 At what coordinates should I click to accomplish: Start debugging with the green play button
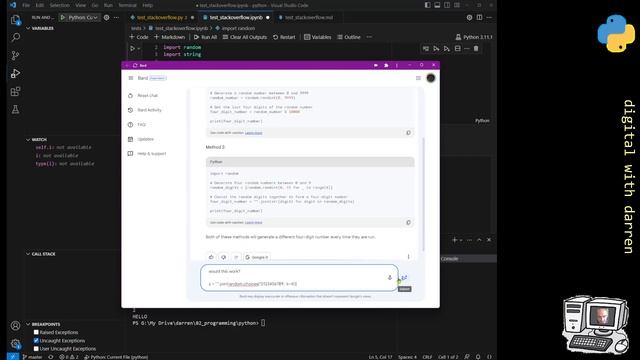[63, 18]
